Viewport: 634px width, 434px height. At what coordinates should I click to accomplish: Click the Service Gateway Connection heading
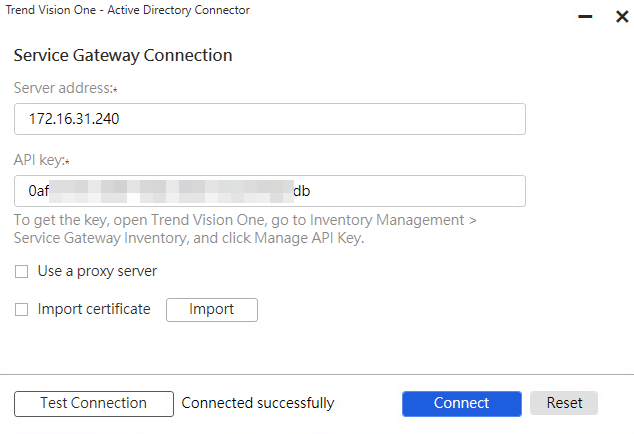[x=123, y=55]
